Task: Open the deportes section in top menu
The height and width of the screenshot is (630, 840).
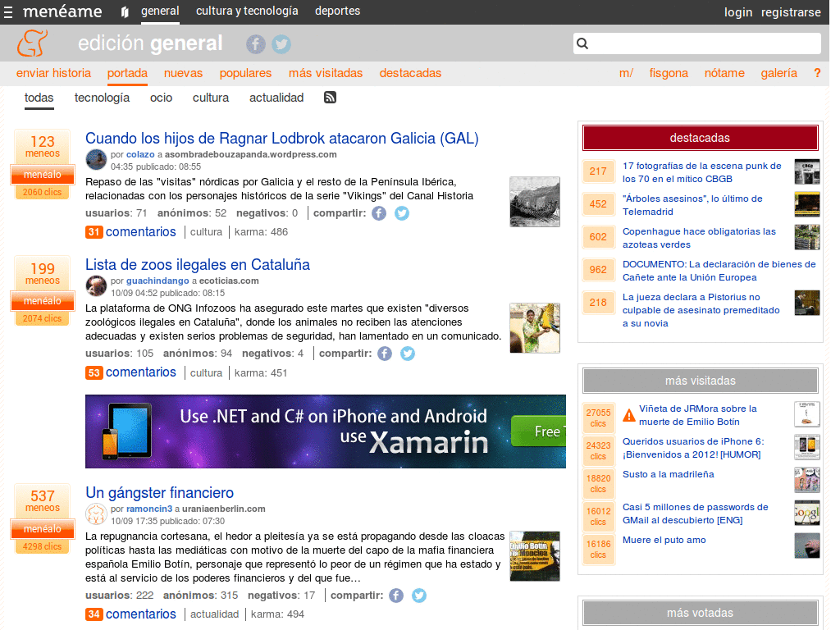Action: 336,11
